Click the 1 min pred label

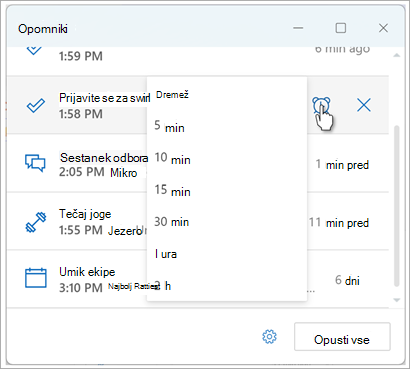click(x=342, y=165)
